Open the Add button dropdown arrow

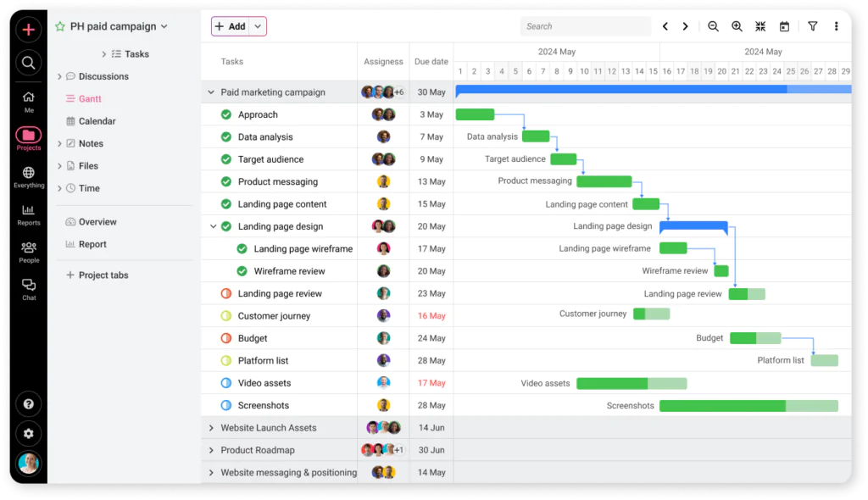click(x=257, y=26)
